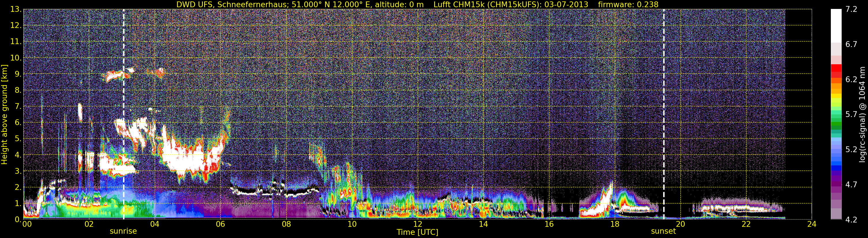Click the height axis tick '2.'

click(18, 188)
